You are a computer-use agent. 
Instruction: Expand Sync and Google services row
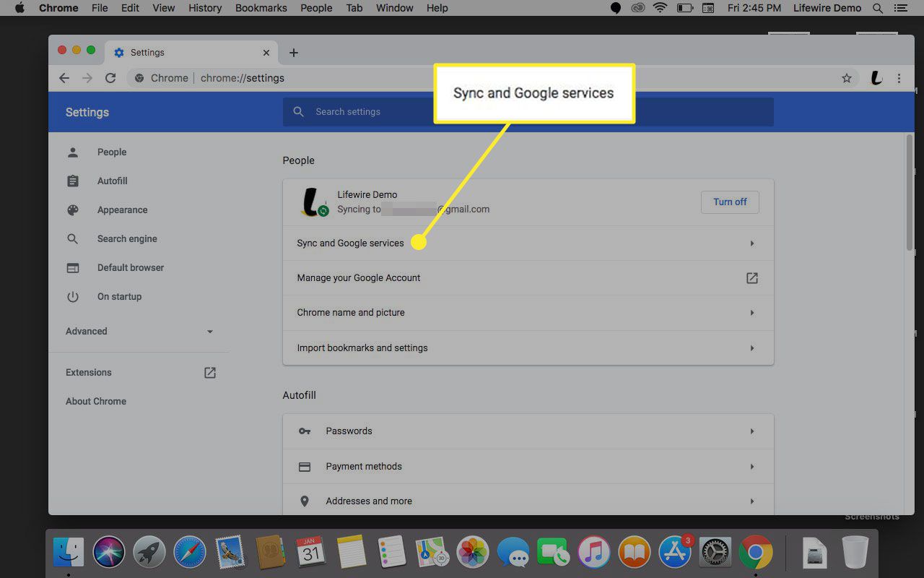click(x=751, y=243)
